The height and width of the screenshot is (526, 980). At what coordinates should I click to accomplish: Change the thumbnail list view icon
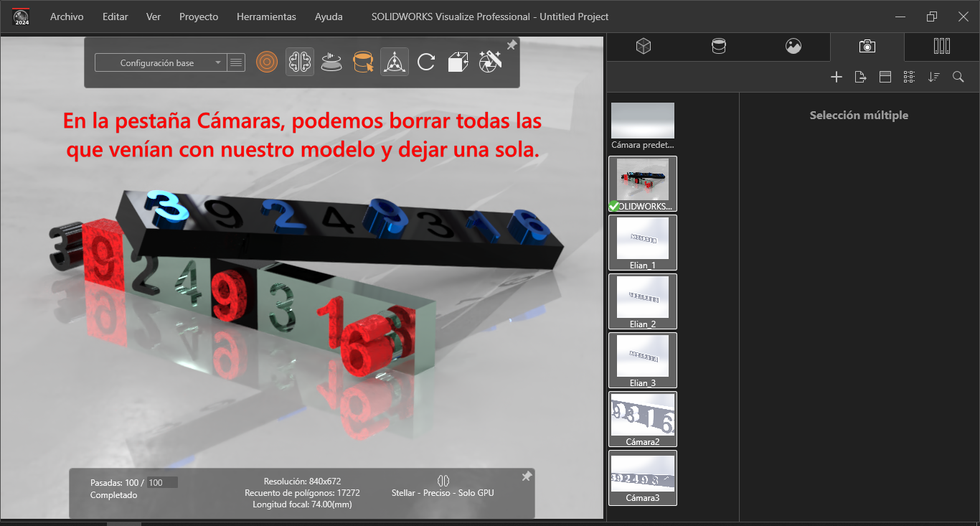[909, 77]
